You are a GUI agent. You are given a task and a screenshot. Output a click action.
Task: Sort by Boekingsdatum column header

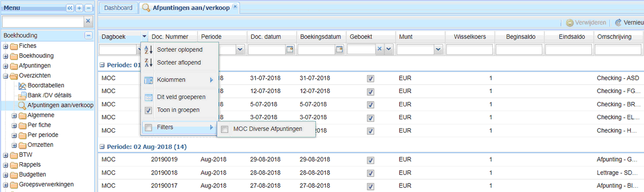pyautogui.click(x=321, y=37)
